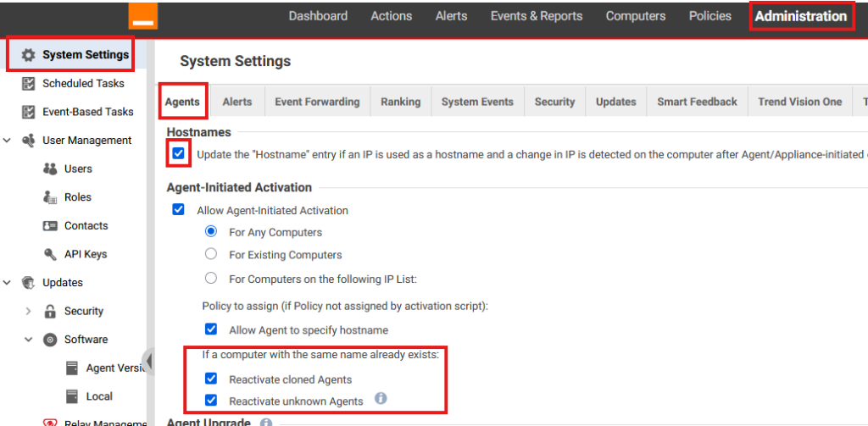Click the Security lock icon

coord(49,311)
